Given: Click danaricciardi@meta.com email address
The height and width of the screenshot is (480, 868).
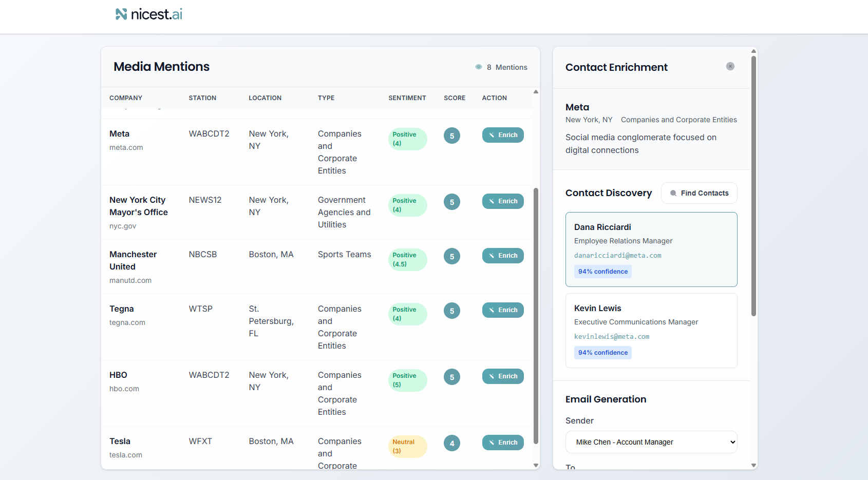Looking at the screenshot, I should click(617, 255).
